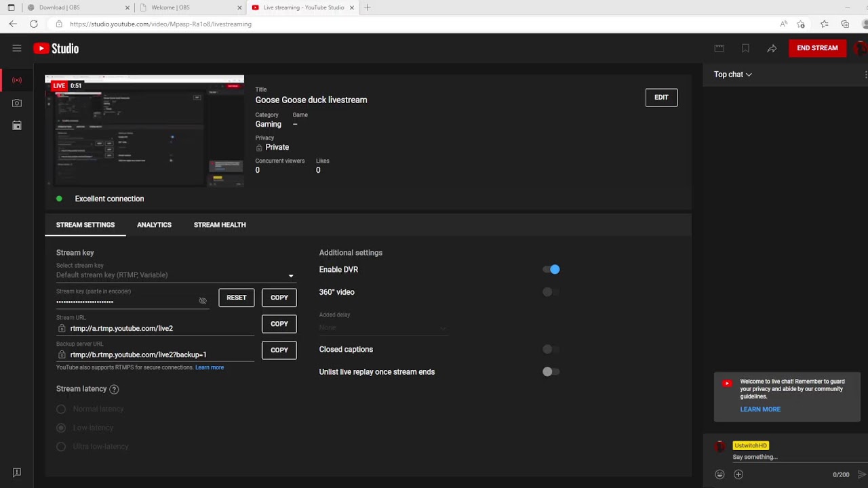Switch to Stream Health tab
The height and width of the screenshot is (488, 868).
tap(220, 225)
